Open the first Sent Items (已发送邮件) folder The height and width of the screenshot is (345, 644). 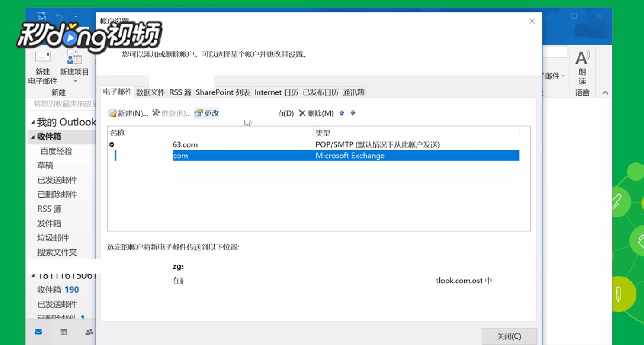pyautogui.click(x=57, y=180)
